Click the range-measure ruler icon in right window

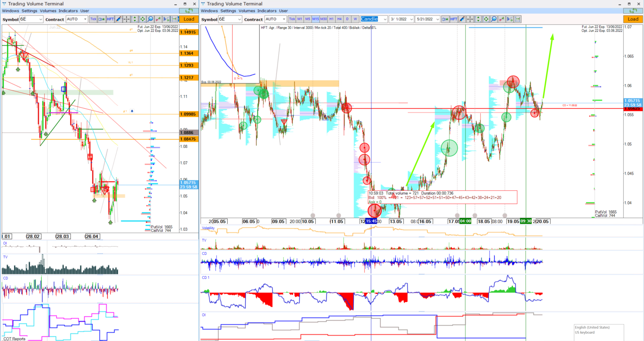(518, 19)
